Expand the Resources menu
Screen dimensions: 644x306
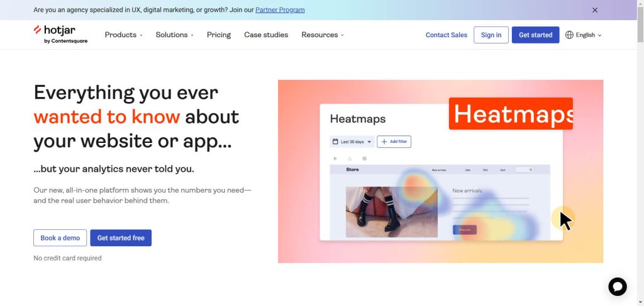[x=323, y=35]
